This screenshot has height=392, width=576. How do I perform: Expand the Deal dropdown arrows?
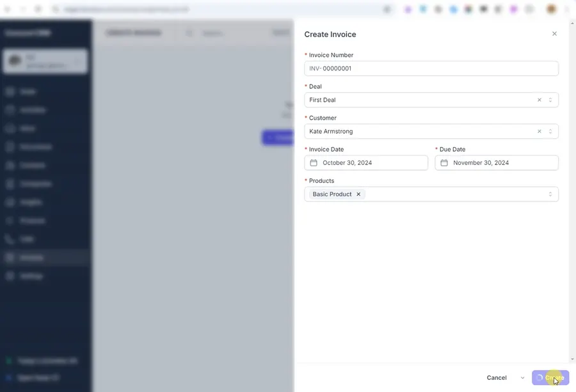(x=550, y=100)
